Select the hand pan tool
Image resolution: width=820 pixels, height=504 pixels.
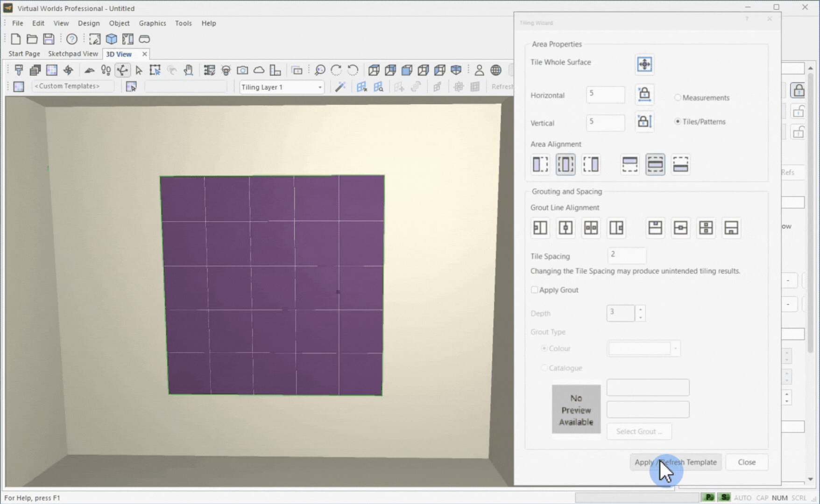(x=188, y=70)
